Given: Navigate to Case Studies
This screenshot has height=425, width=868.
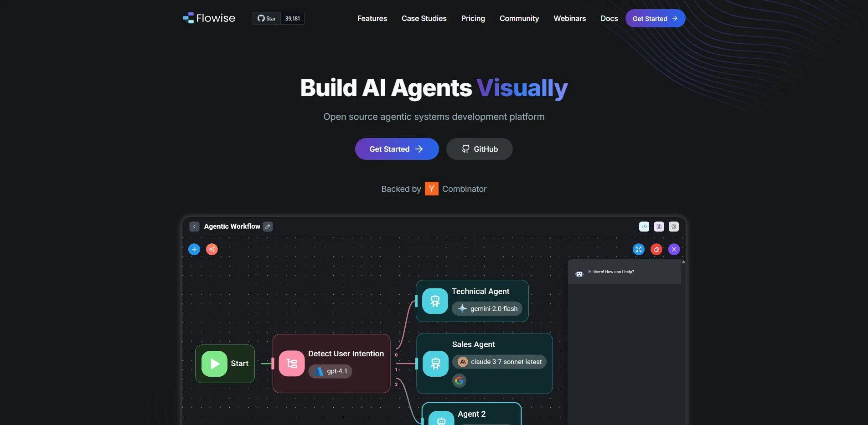Looking at the screenshot, I should (x=424, y=18).
